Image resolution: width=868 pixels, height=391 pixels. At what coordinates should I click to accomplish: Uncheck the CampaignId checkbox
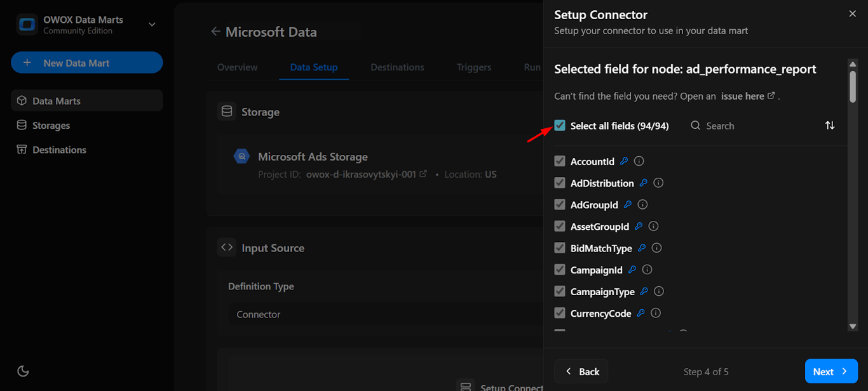pyautogui.click(x=560, y=270)
